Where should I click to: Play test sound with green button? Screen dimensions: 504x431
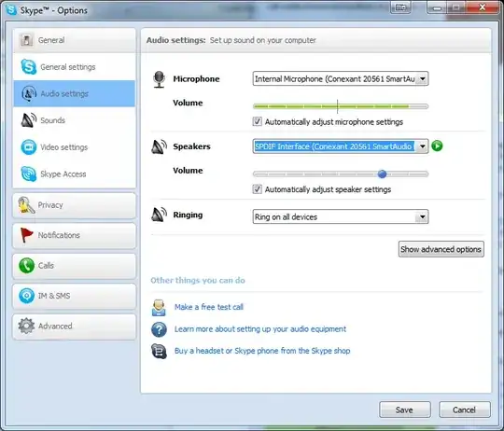(437, 146)
